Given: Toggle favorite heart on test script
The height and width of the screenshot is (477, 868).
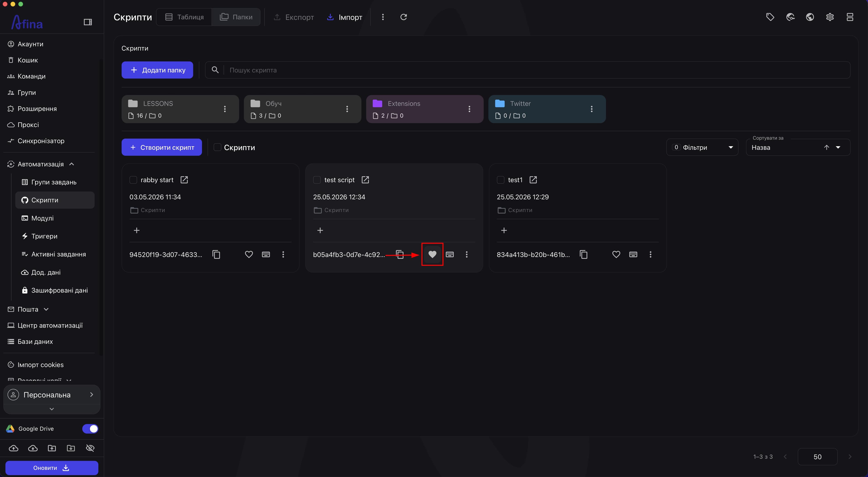Looking at the screenshot, I should (432, 255).
